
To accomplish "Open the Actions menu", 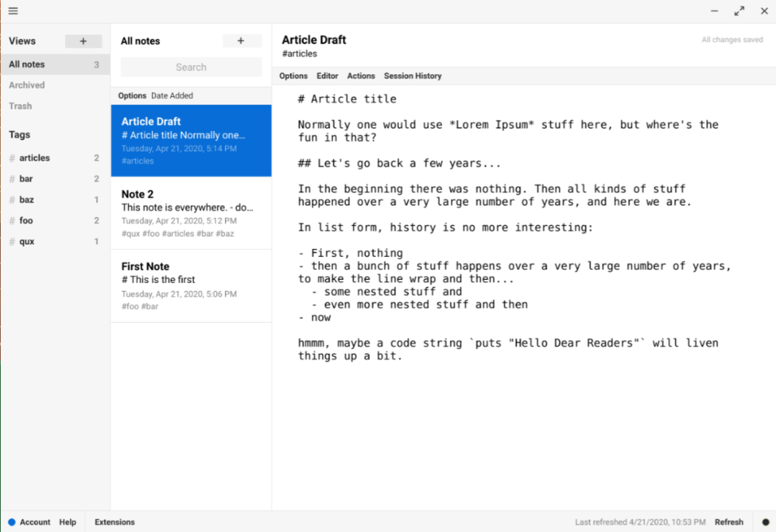I will 361,76.
